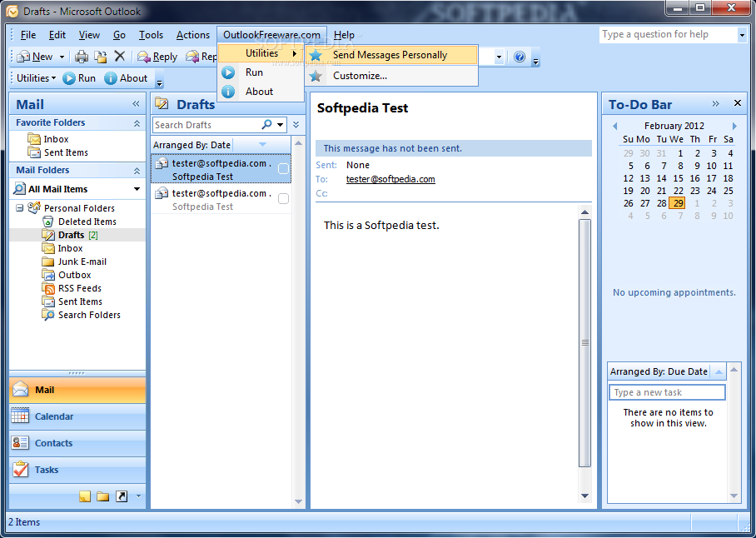This screenshot has height=538, width=756.
Task: Switch to the Calendar view
Action: click(x=77, y=416)
